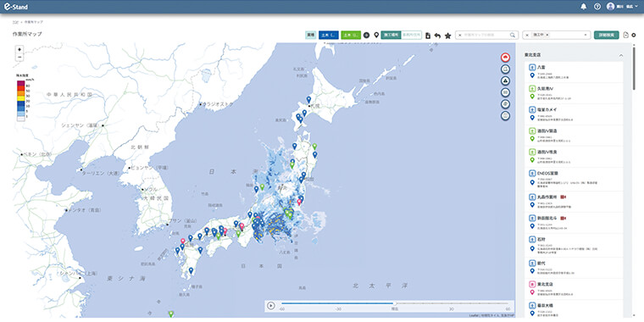Viewport: 644px width, 322px height.
Task: Click the copy document toolbar icon
Action: coord(428,36)
